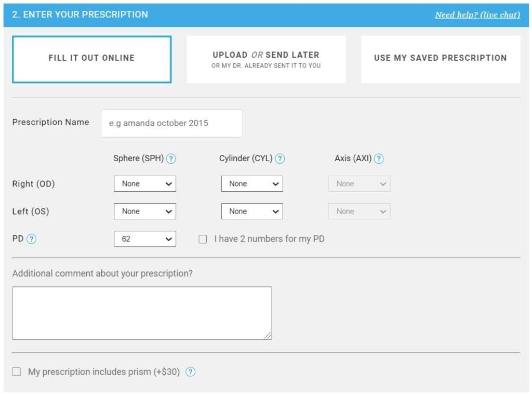Click the Prescription Name field

point(172,123)
